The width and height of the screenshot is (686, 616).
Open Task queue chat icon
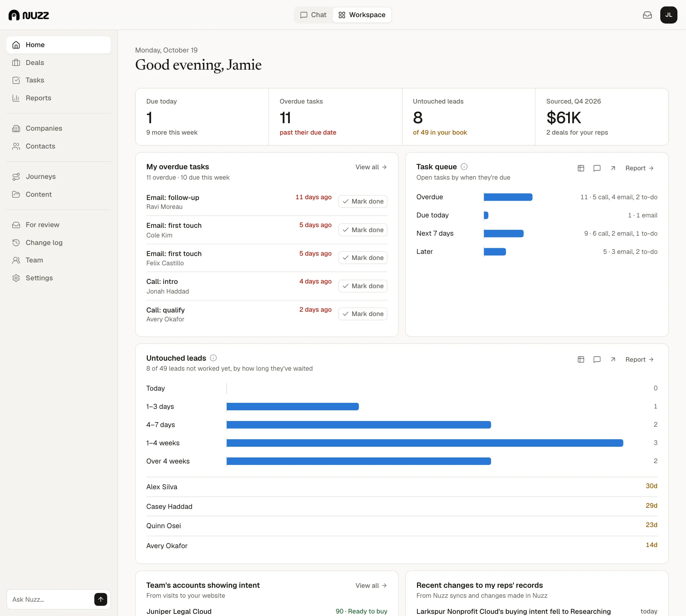(597, 168)
